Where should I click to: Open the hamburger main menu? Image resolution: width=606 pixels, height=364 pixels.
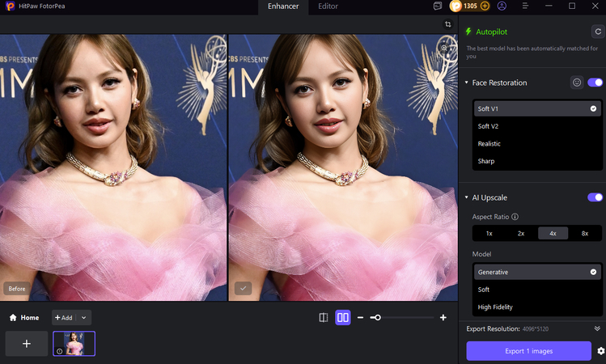(x=525, y=6)
